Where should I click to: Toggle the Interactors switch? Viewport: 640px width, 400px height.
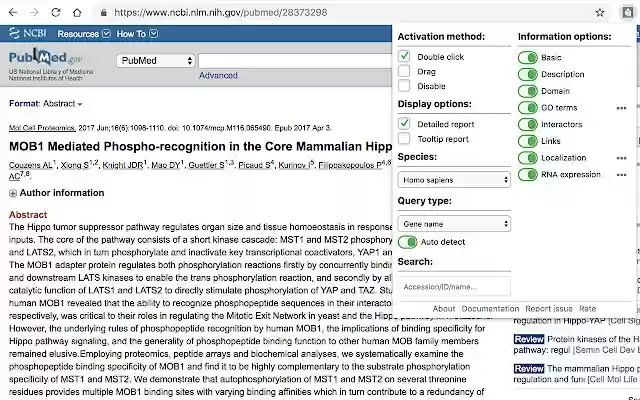(x=528, y=124)
